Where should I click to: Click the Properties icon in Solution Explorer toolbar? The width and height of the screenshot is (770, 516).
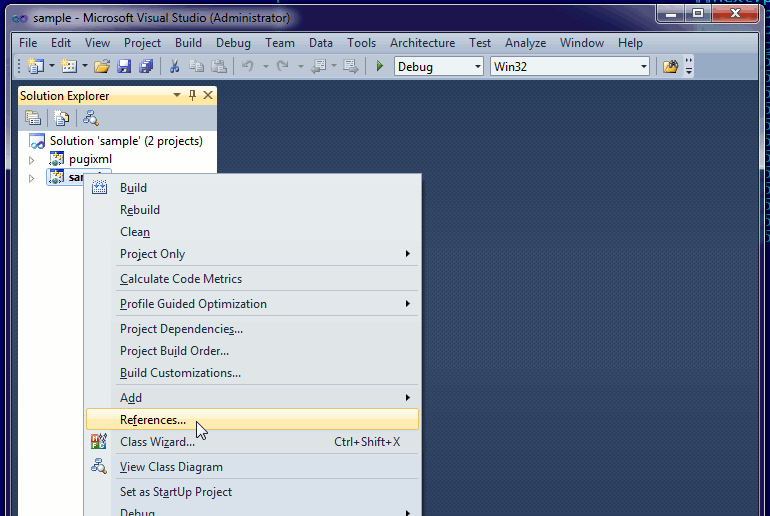(x=33, y=117)
